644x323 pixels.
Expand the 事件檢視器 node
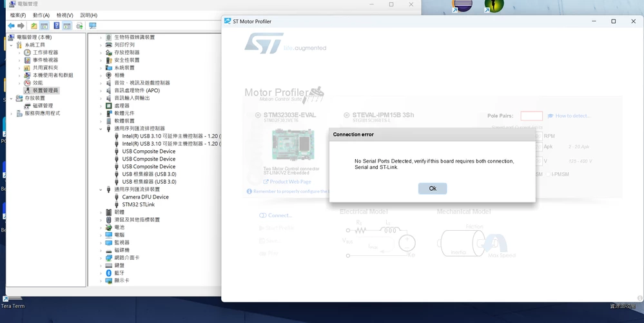19,60
